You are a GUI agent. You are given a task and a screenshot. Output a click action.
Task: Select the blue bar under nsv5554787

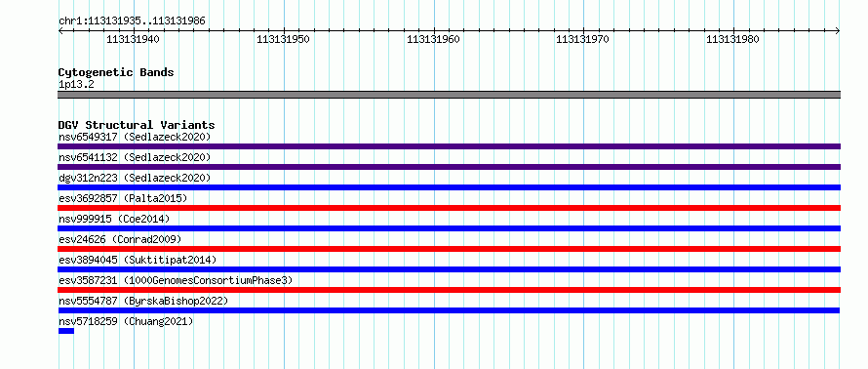[x=449, y=310]
